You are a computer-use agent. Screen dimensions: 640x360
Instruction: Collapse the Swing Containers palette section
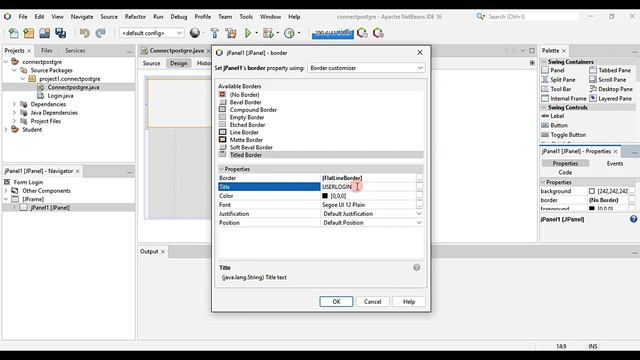544,62
